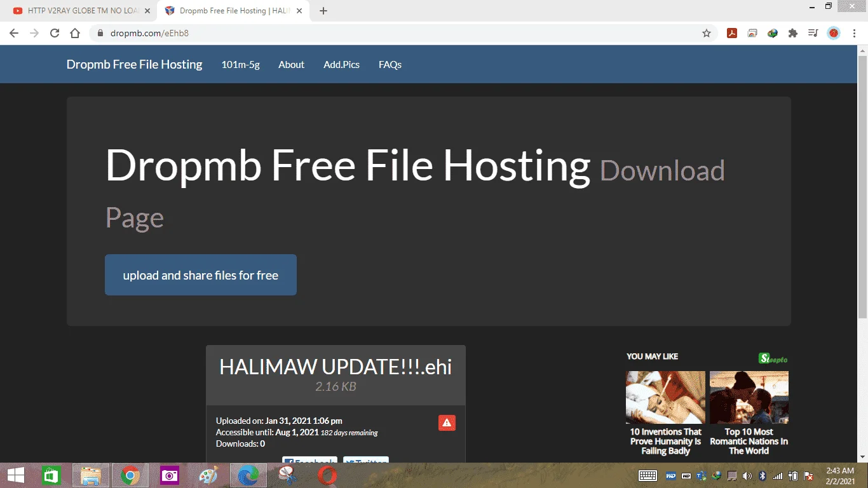The width and height of the screenshot is (868, 488).
Task: Open the Internet Download Manager extension
Action: point(773,33)
